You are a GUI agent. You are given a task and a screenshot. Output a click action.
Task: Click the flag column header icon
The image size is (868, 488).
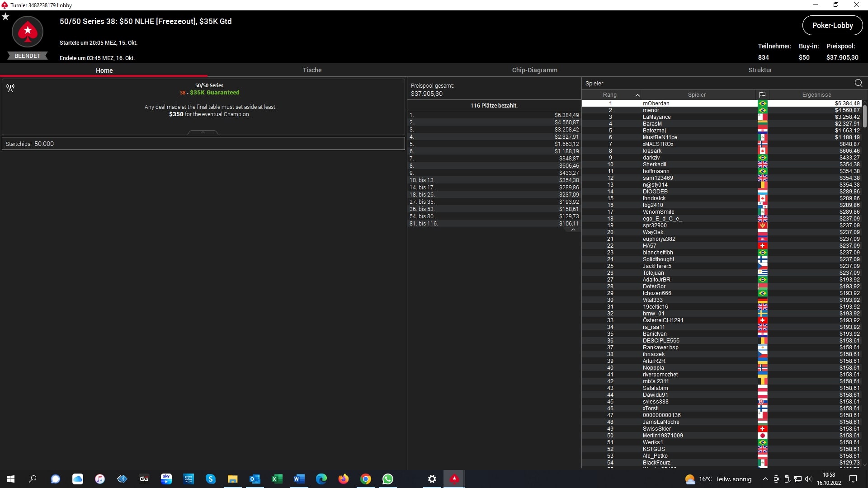762,95
